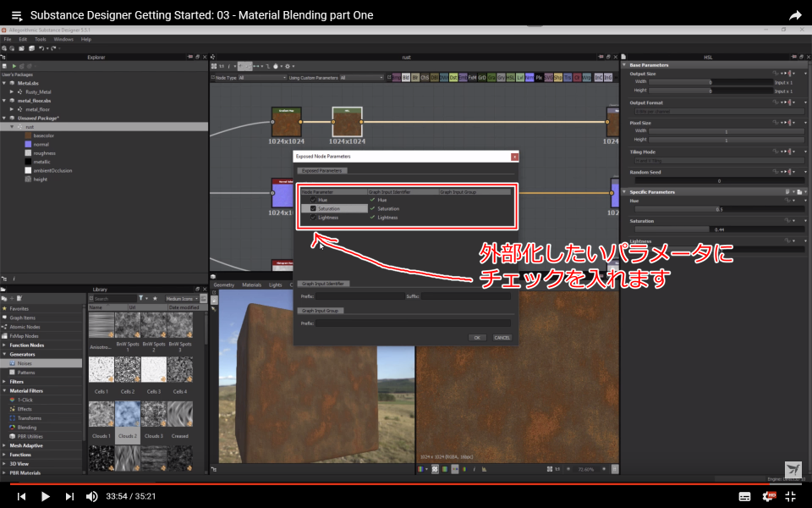Viewport: 812px width, 508px height.
Task: Open the Edit menu
Action: coord(23,40)
